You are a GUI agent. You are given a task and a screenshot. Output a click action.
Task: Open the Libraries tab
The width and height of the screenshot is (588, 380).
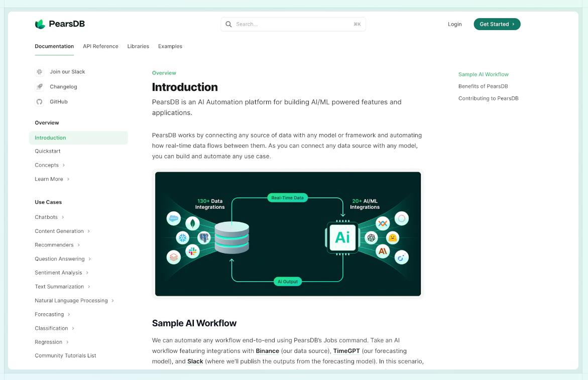coord(138,46)
